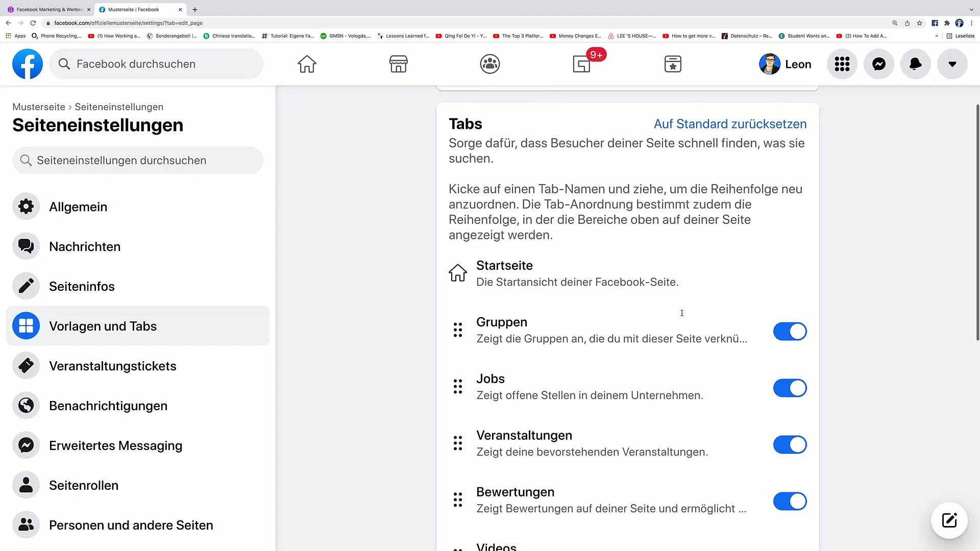This screenshot has height=551, width=980.
Task: Click the drag handle for Gruppen
Action: [458, 330]
